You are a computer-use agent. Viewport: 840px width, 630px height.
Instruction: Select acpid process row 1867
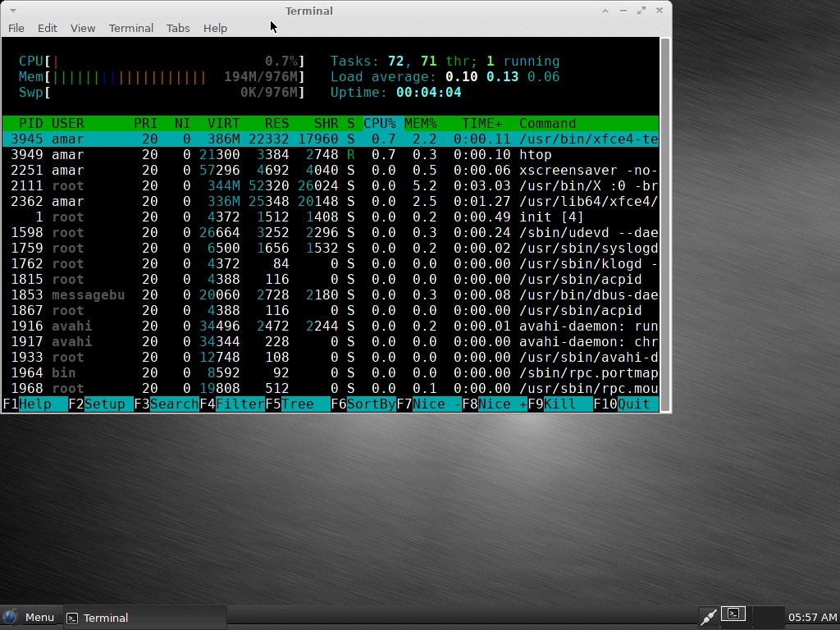tap(331, 310)
